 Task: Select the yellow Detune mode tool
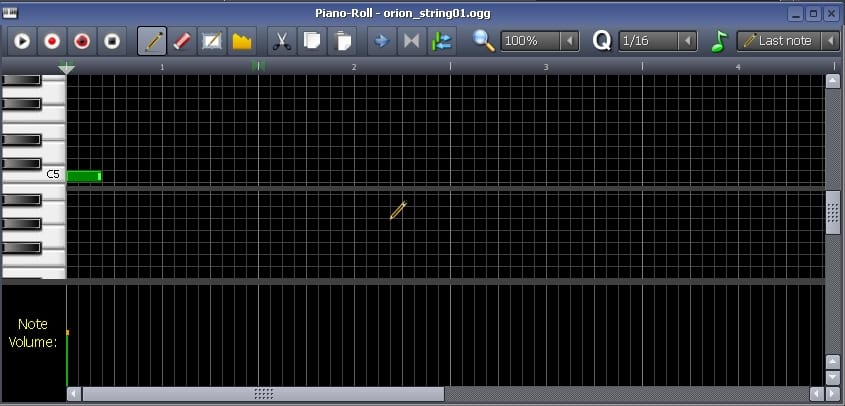[x=242, y=41]
